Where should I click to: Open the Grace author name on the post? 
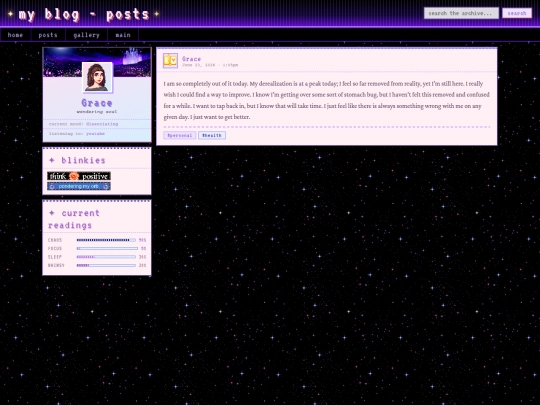tap(191, 59)
